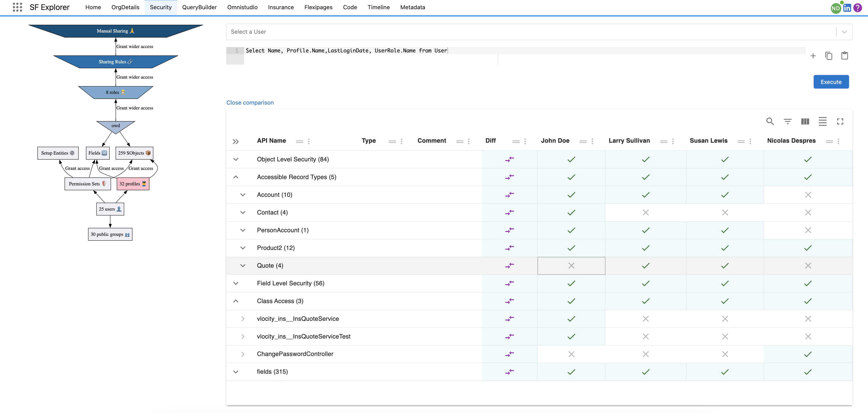Open Type column actions menu

[x=401, y=141]
